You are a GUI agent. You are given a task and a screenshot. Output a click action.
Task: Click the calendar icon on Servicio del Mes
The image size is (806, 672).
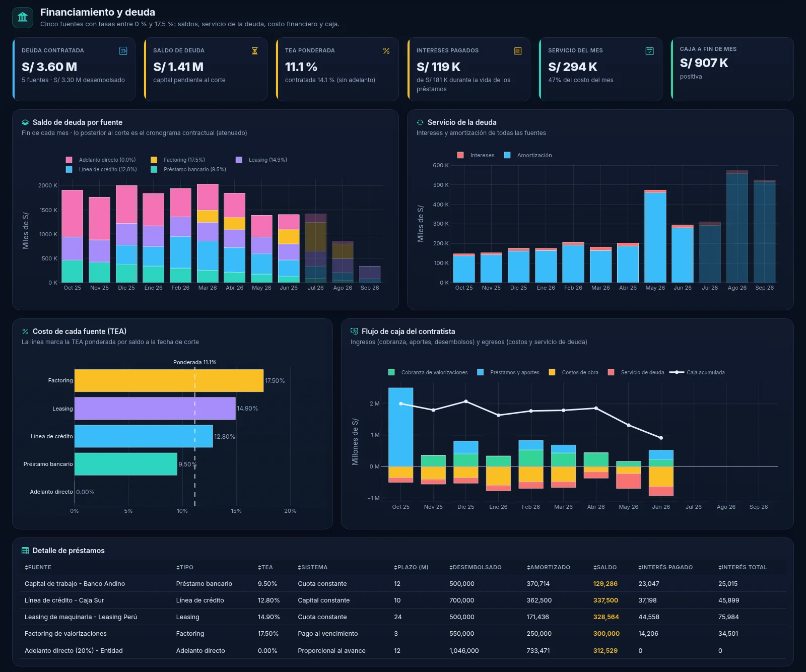(x=650, y=51)
